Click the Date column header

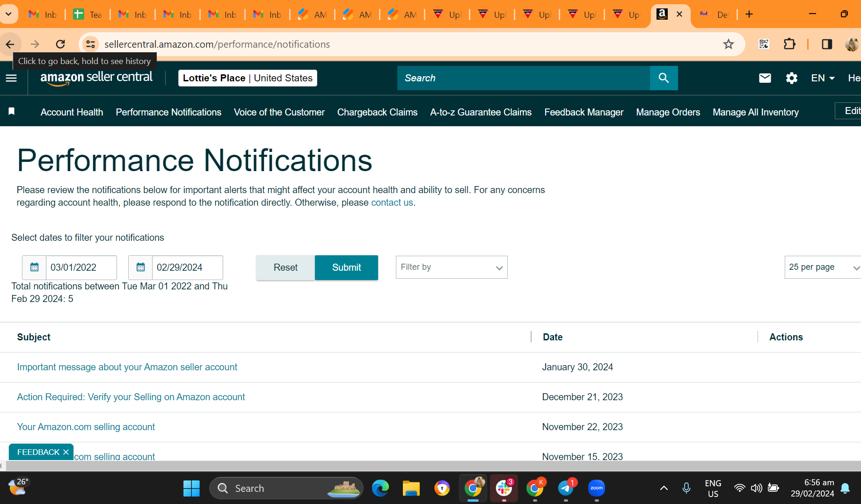click(x=553, y=337)
